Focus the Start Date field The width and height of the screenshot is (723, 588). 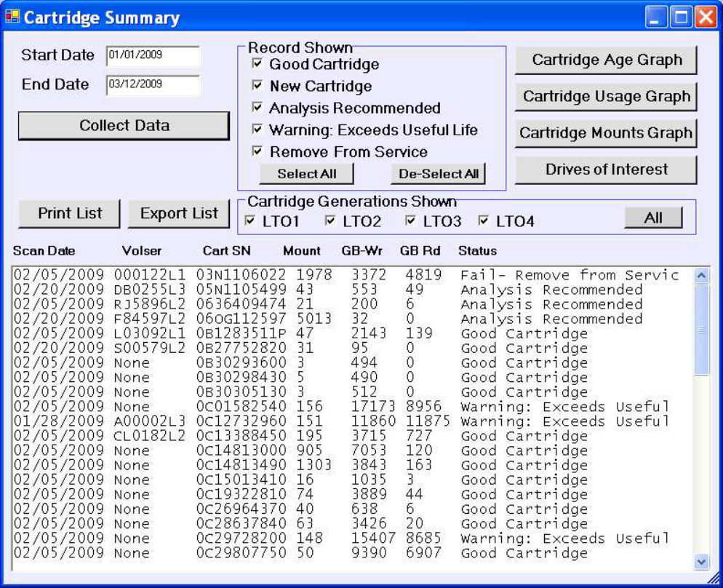point(153,56)
